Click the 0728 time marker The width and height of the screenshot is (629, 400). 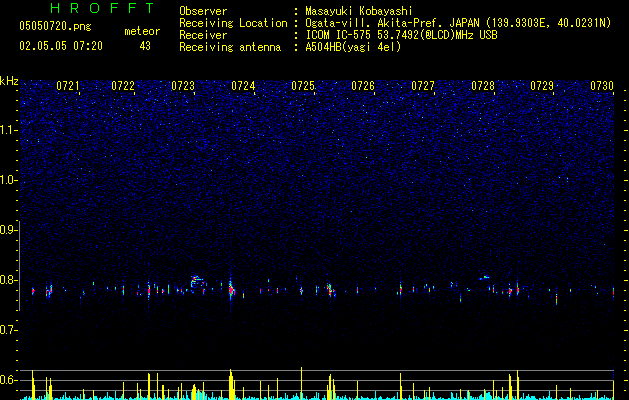coord(483,85)
